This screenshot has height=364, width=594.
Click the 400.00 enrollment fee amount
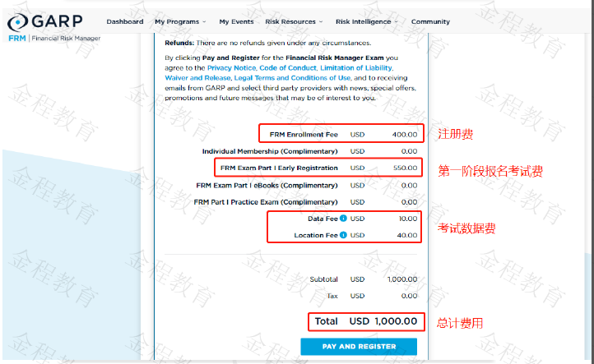click(x=405, y=134)
